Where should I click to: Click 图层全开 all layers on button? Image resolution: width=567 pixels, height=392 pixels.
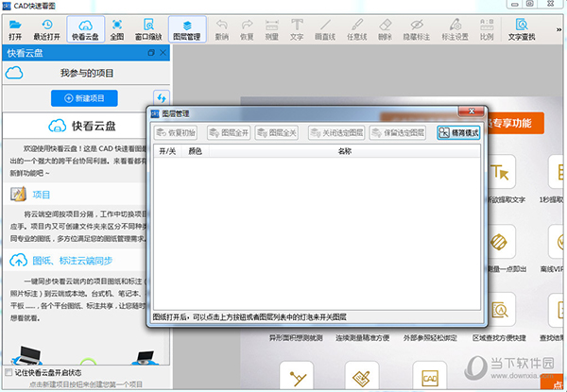[229, 133]
